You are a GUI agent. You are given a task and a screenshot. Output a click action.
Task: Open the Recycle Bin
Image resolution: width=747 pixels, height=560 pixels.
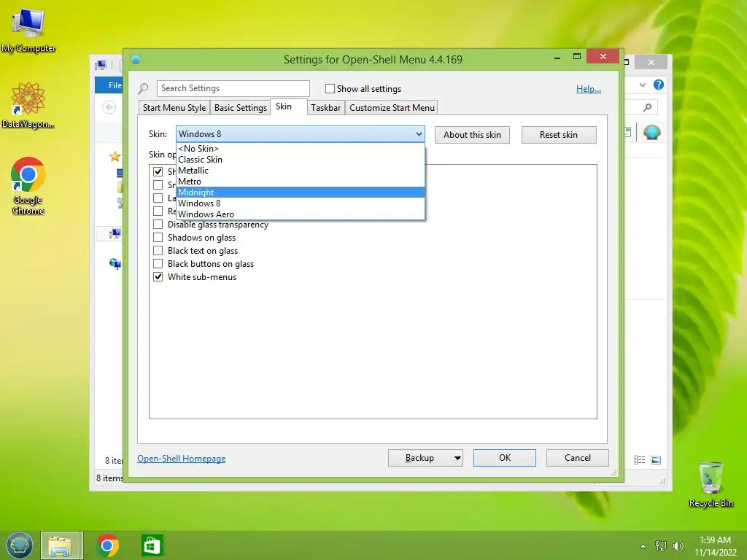pyautogui.click(x=711, y=484)
